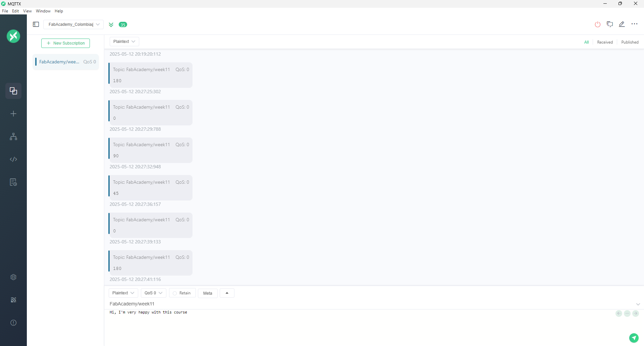Click the 35 message count badge
Viewport: 644px width, 346px height.
123,24
